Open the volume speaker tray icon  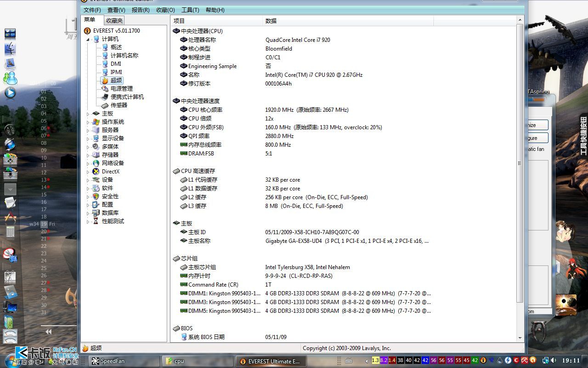[x=554, y=360]
